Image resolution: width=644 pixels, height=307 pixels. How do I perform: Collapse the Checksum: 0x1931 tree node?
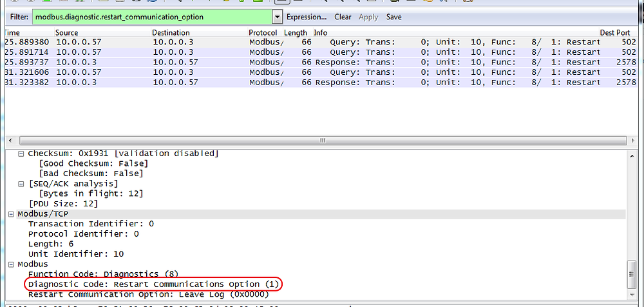click(21, 153)
